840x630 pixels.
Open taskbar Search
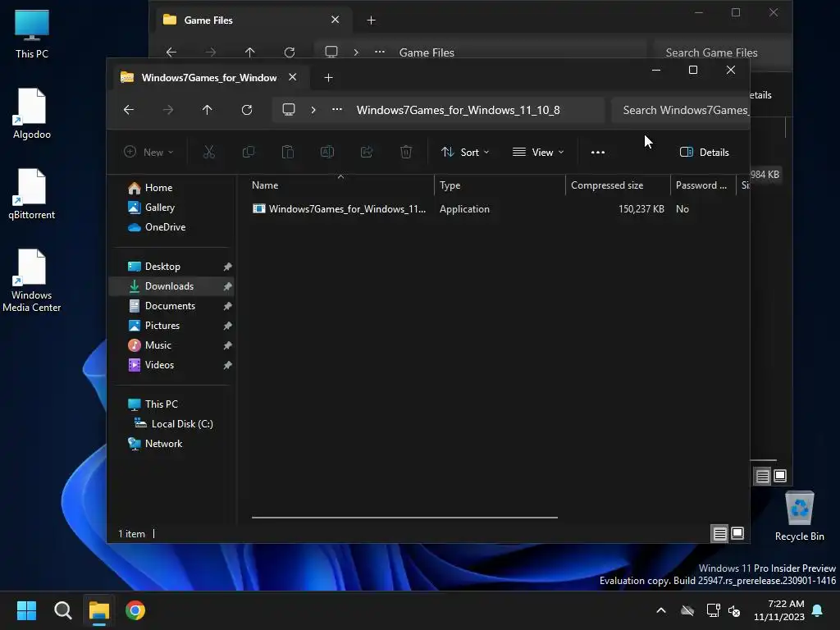[62, 610]
